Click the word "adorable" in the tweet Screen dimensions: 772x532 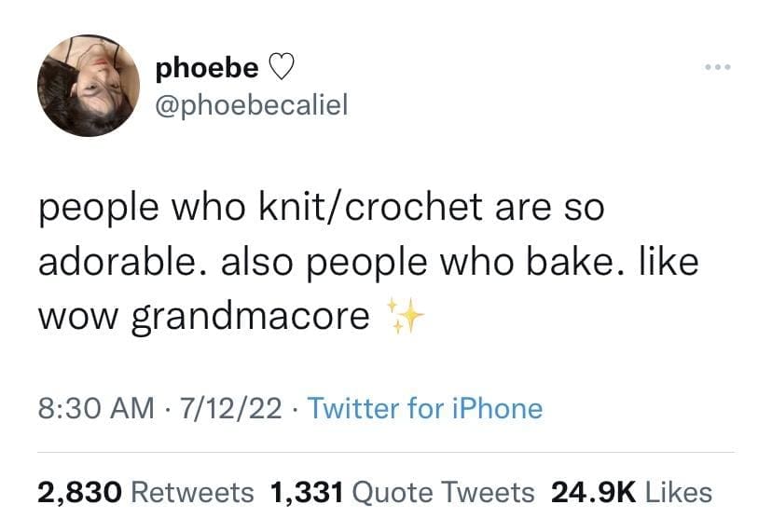[114, 262]
